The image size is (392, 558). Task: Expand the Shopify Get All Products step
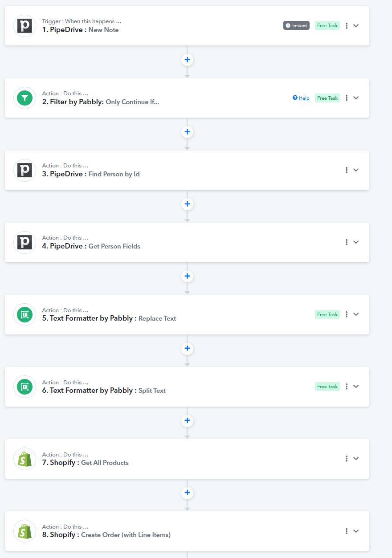pos(356,459)
